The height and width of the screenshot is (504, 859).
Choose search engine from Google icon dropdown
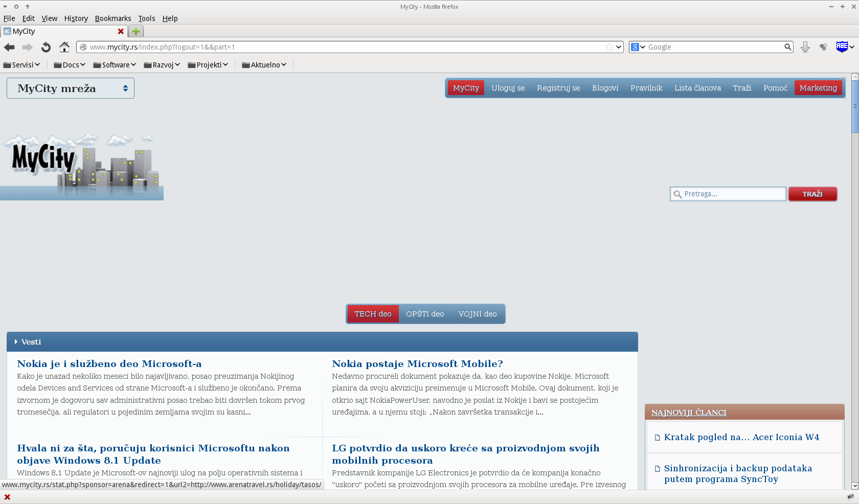[x=638, y=47]
